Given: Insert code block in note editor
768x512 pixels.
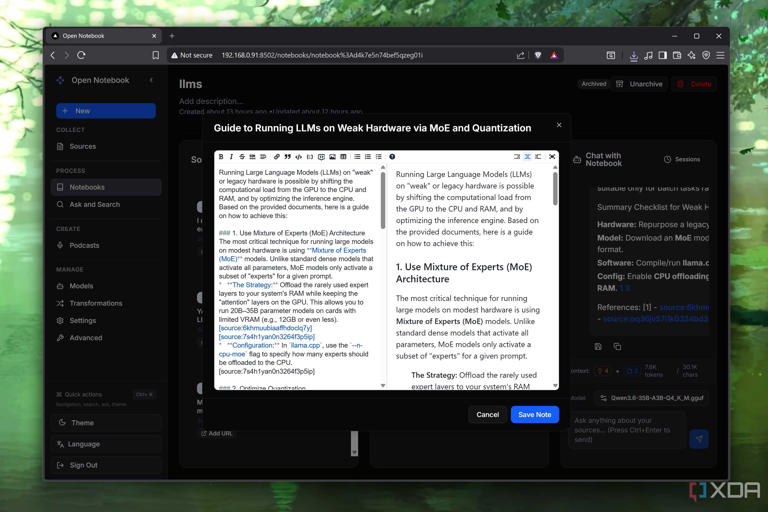Looking at the screenshot, I should [x=310, y=157].
